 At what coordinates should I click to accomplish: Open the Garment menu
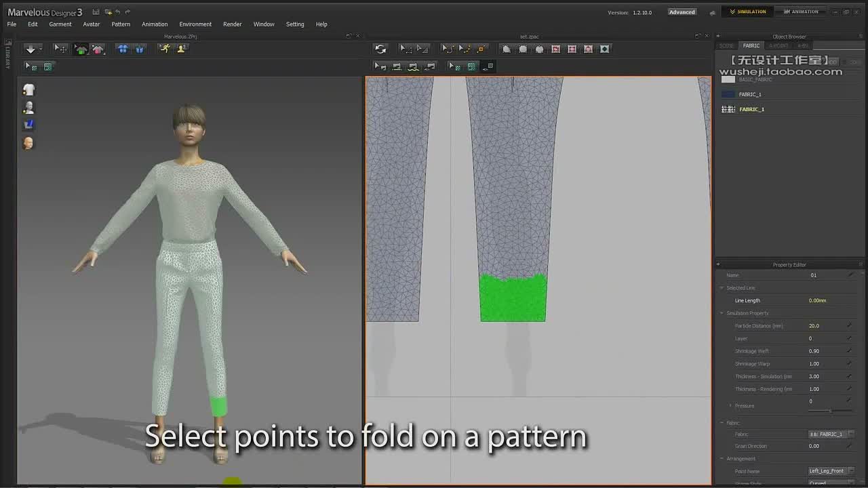[60, 24]
